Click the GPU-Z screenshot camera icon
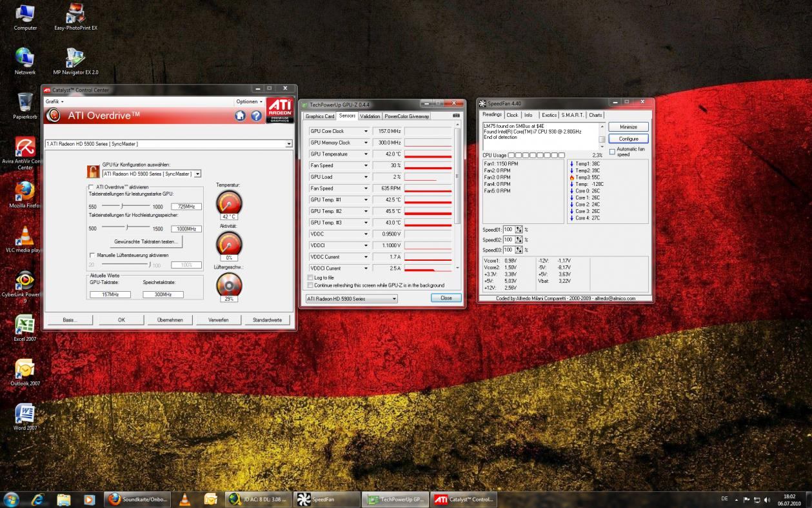Viewport: 812px width, 508px height. 457,116
